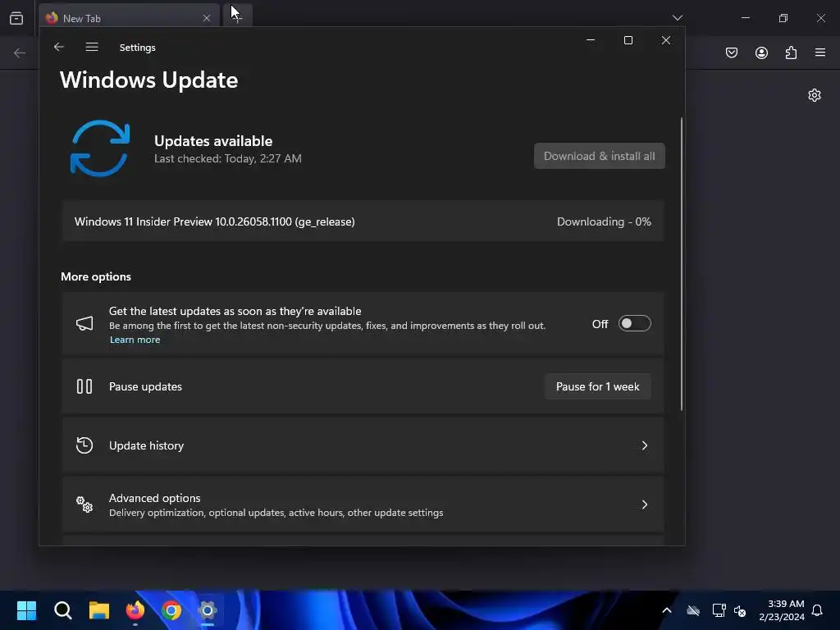Open the notification bell in the taskbar
Viewport: 840px width, 630px height.
(x=818, y=610)
